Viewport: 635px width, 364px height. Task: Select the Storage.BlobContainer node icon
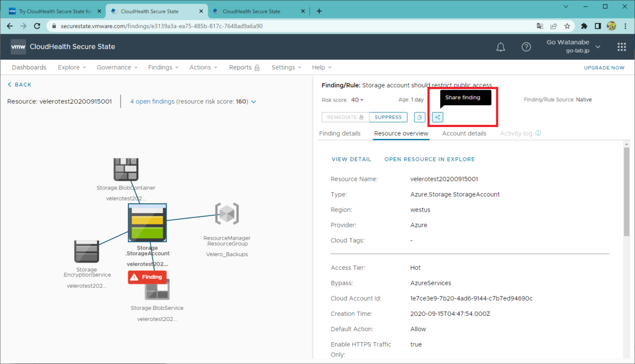coord(126,169)
